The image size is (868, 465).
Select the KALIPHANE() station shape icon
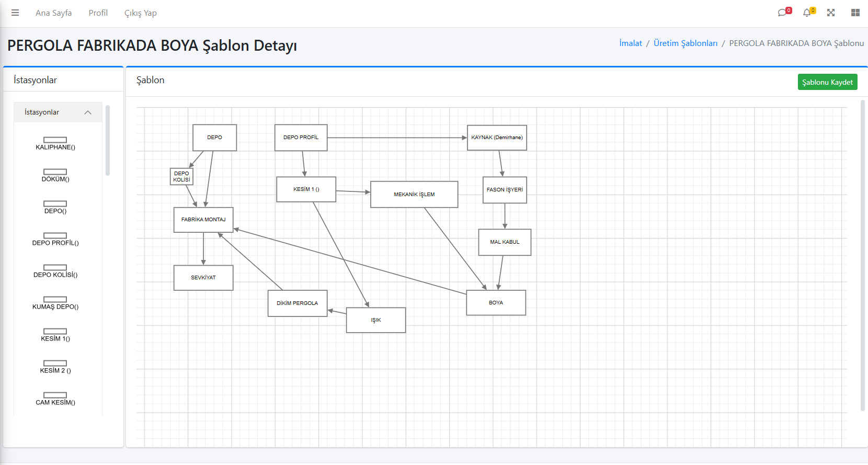55,140
